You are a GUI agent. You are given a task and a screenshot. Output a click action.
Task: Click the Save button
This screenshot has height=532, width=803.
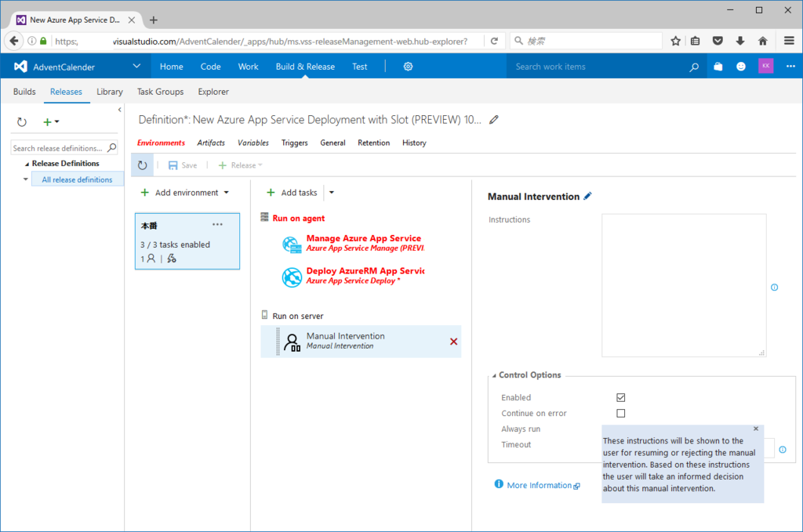pos(183,165)
